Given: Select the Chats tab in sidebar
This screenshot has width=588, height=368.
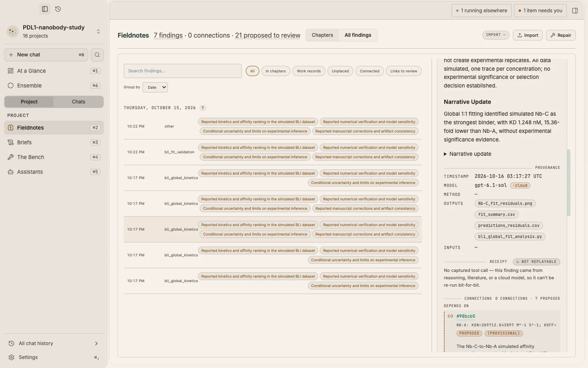Looking at the screenshot, I should point(78,102).
